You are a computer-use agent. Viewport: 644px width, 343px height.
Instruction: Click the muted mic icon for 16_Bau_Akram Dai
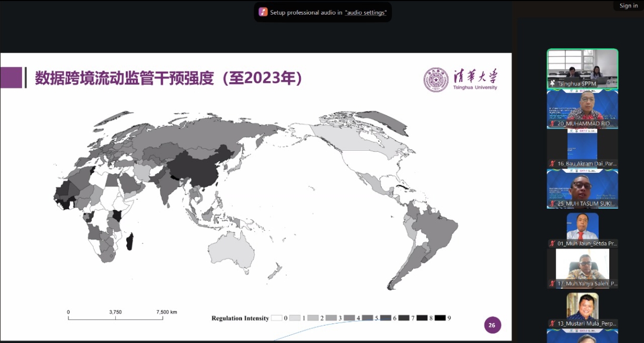(x=552, y=164)
